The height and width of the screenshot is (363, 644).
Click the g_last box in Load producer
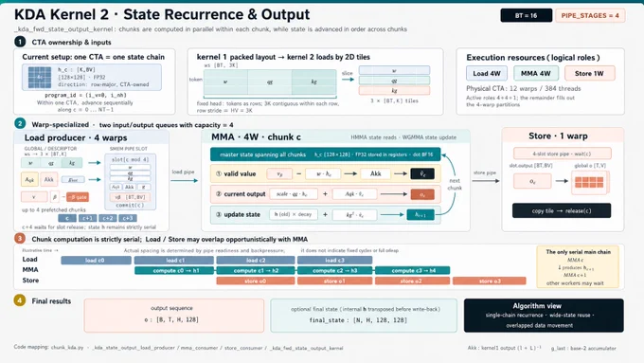73,180
